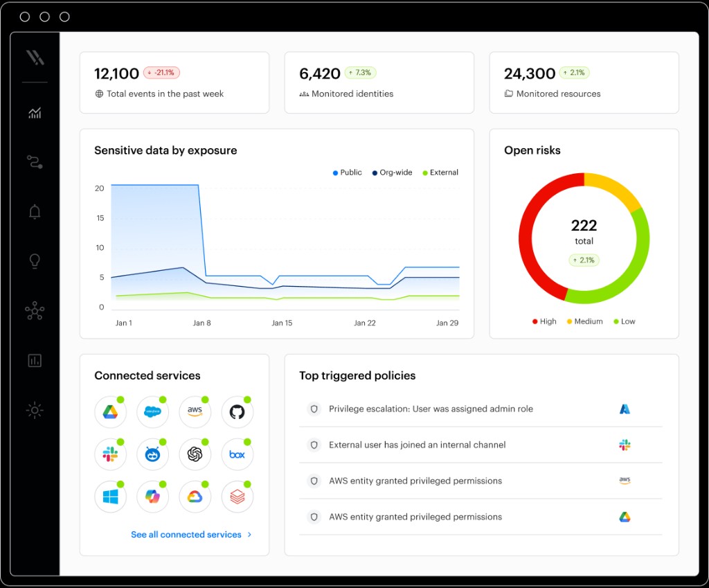Image resolution: width=709 pixels, height=588 pixels.
Task: Select the Google Drive connected service
Action: (x=110, y=411)
